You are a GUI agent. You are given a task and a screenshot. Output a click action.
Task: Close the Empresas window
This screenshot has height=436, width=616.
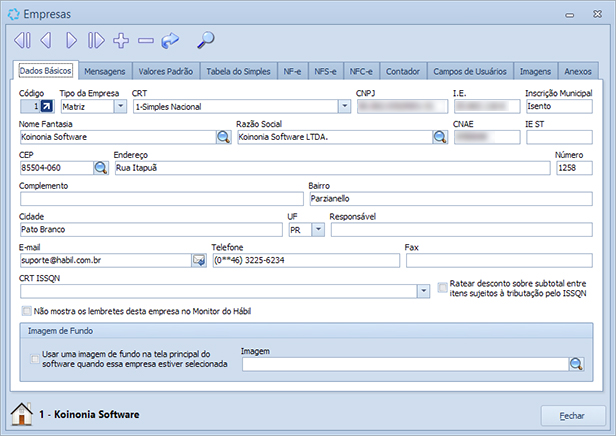click(x=597, y=14)
